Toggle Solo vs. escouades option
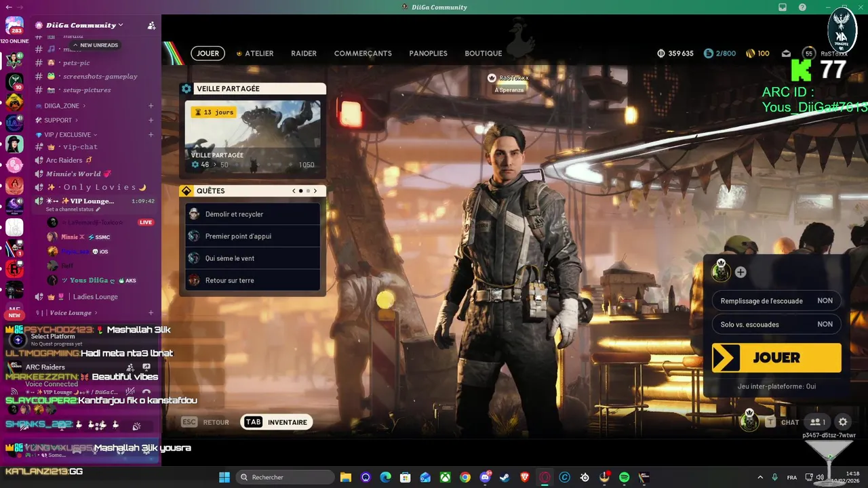The image size is (868, 488). [776, 324]
